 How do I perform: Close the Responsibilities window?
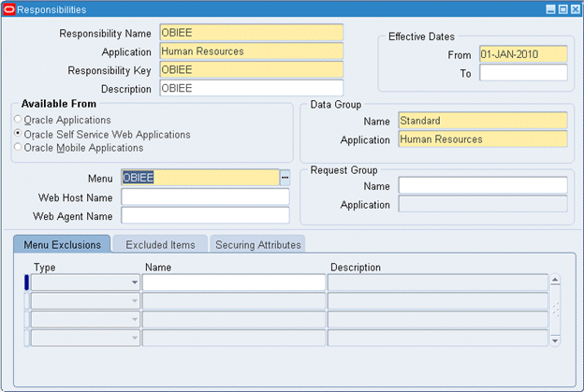[x=576, y=9]
